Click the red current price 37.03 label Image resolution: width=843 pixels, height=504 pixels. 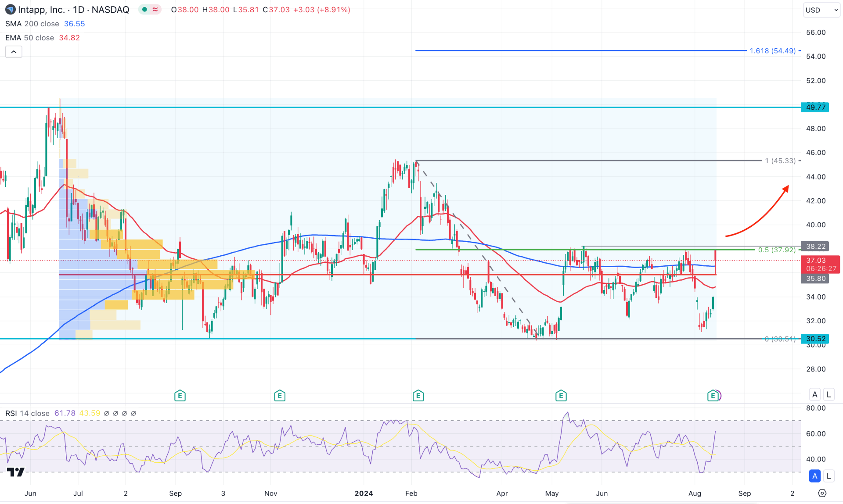pyautogui.click(x=820, y=265)
